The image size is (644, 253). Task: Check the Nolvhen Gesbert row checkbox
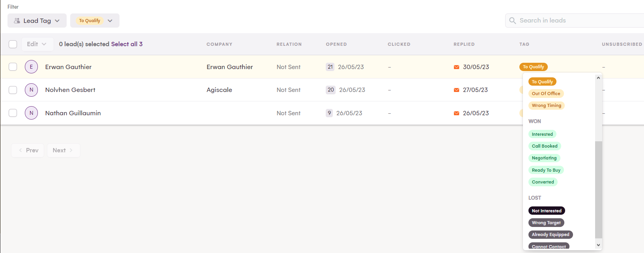click(13, 90)
